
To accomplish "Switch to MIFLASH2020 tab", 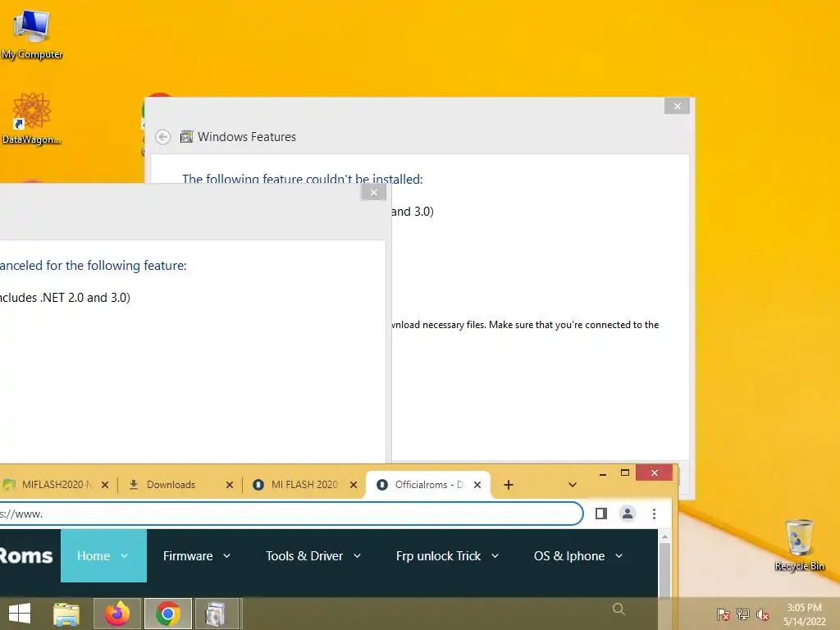I will tap(56, 484).
